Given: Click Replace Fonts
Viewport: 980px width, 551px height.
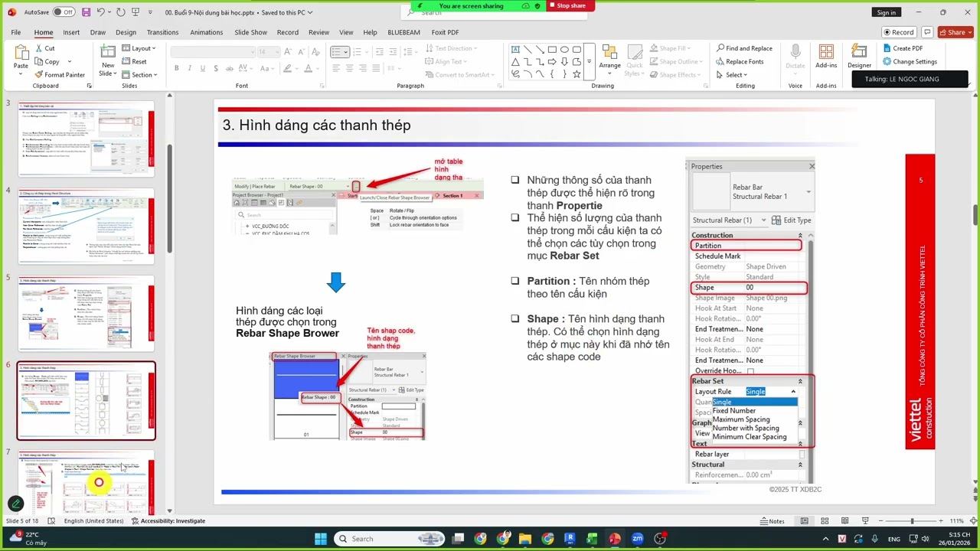Looking at the screenshot, I should 740,62.
